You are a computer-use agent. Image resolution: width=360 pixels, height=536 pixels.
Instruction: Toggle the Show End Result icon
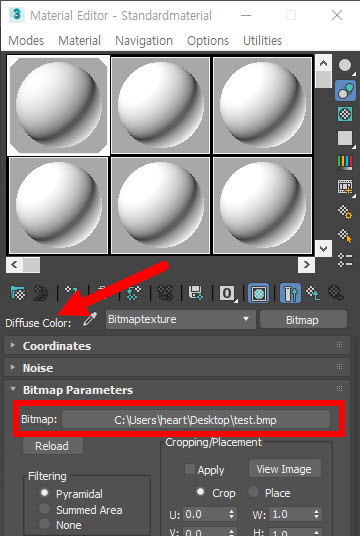click(290, 293)
